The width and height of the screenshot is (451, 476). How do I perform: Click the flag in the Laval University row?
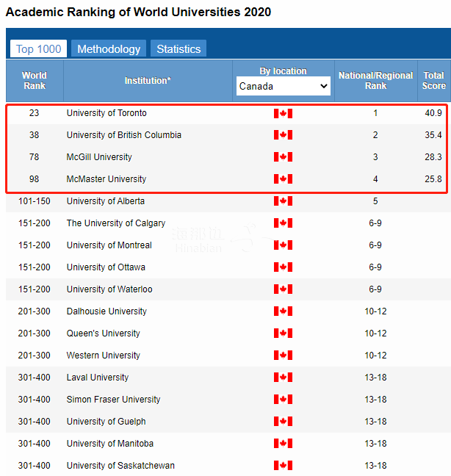(283, 378)
